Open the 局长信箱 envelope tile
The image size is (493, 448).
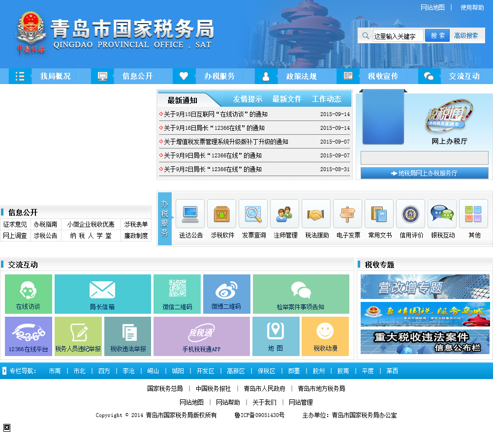pos(102,294)
